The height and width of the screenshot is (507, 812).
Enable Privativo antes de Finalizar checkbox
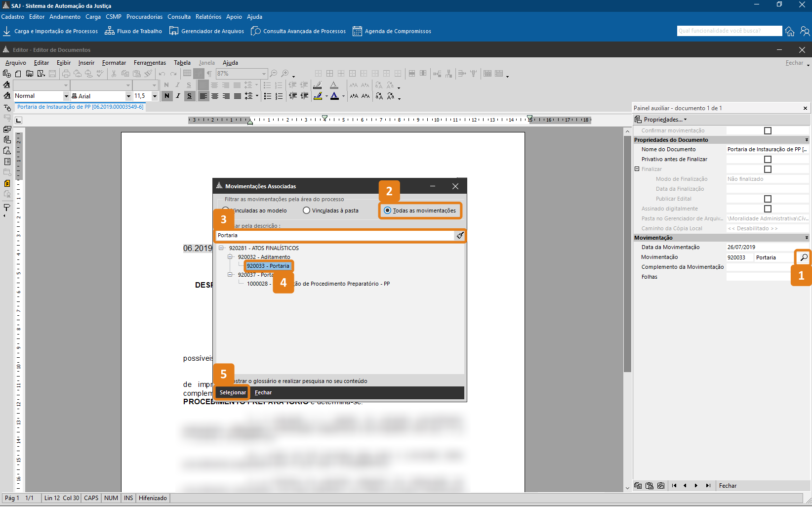click(x=768, y=160)
